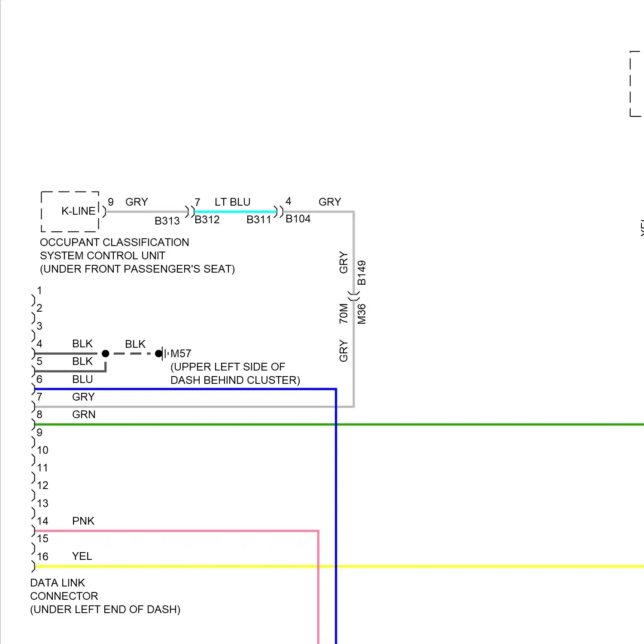This screenshot has height=644, width=644.
Task: Click the PNK label at pin 14
Action: tap(83, 521)
